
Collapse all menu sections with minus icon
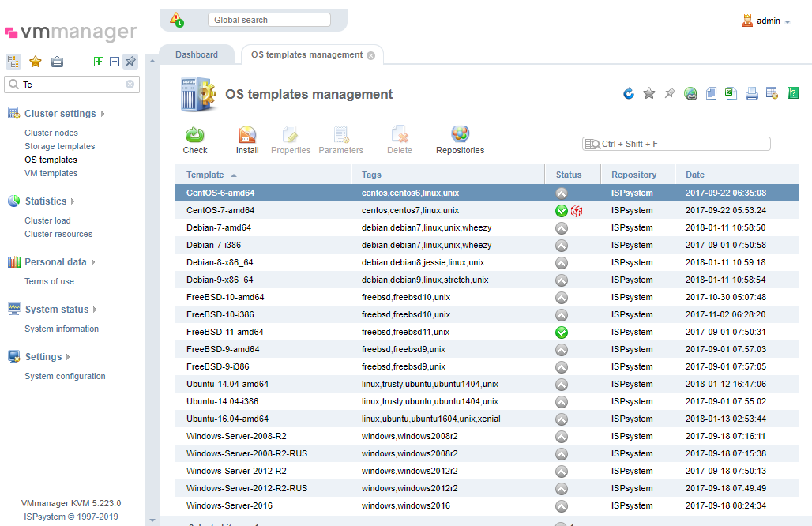coord(115,62)
